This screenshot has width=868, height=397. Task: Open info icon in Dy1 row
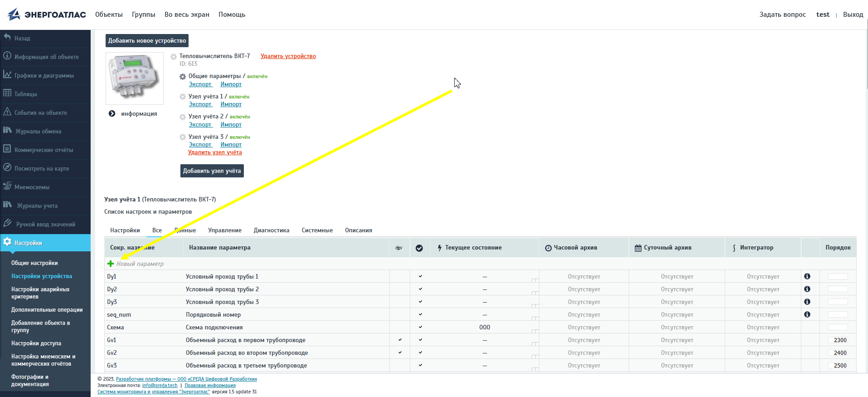(807, 276)
